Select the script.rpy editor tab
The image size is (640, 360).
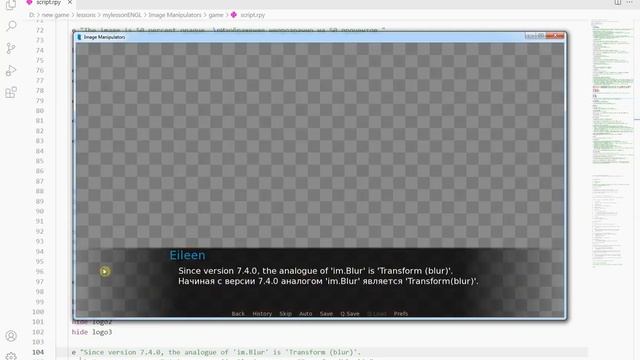pos(48,2)
